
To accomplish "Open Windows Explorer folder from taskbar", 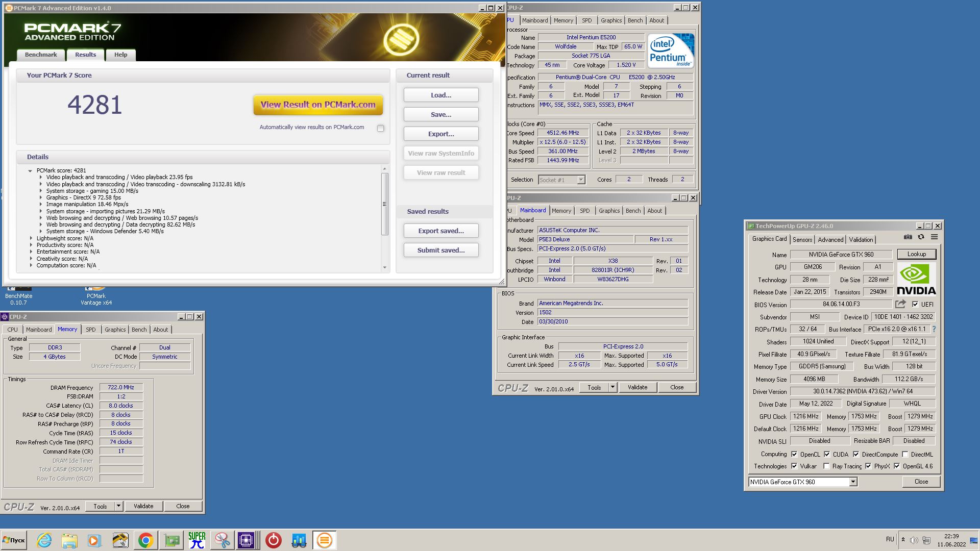I will (x=69, y=540).
